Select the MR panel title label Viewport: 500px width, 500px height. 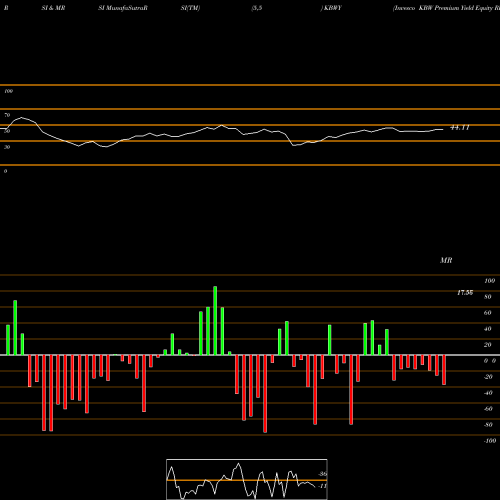tap(446, 260)
